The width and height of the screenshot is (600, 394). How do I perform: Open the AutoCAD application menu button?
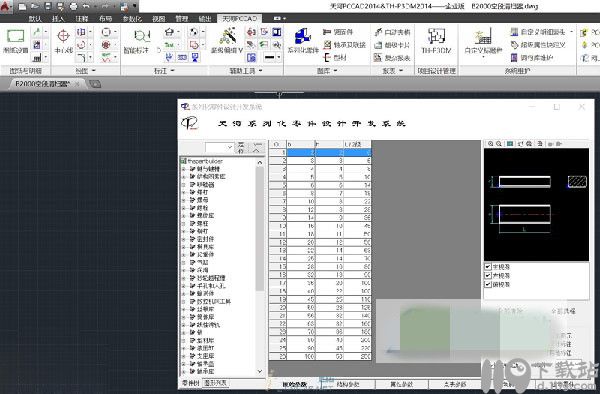[x=6, y=6]
